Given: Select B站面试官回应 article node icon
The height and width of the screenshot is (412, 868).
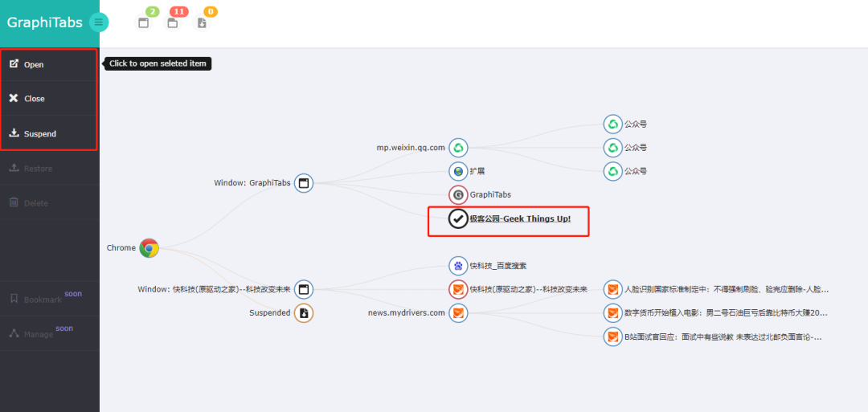Looking at the screenshot, I should 613,337.
